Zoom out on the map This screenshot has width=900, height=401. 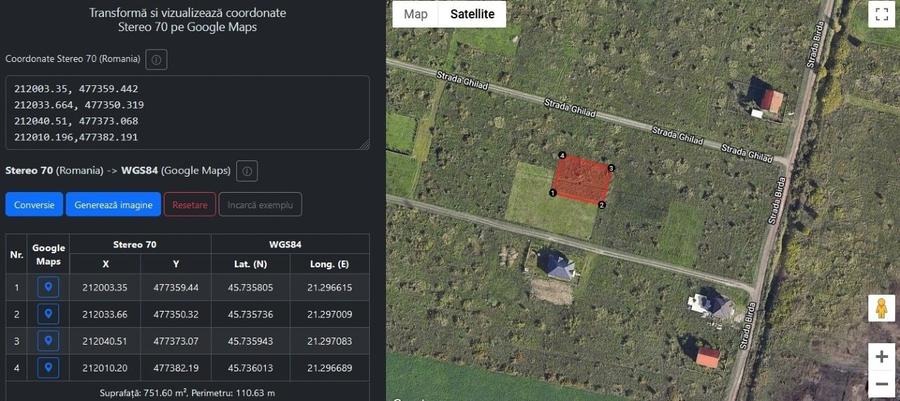[x=881, y=384]
